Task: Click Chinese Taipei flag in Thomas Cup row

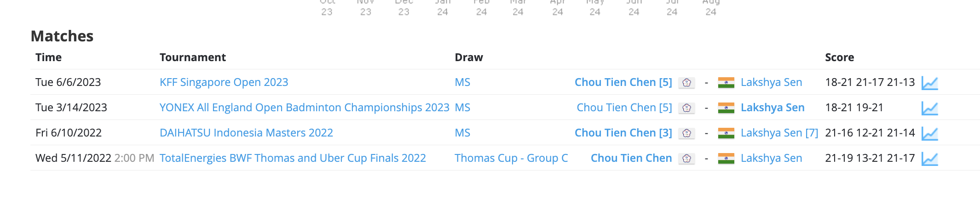Action: [x=686, y=159]
